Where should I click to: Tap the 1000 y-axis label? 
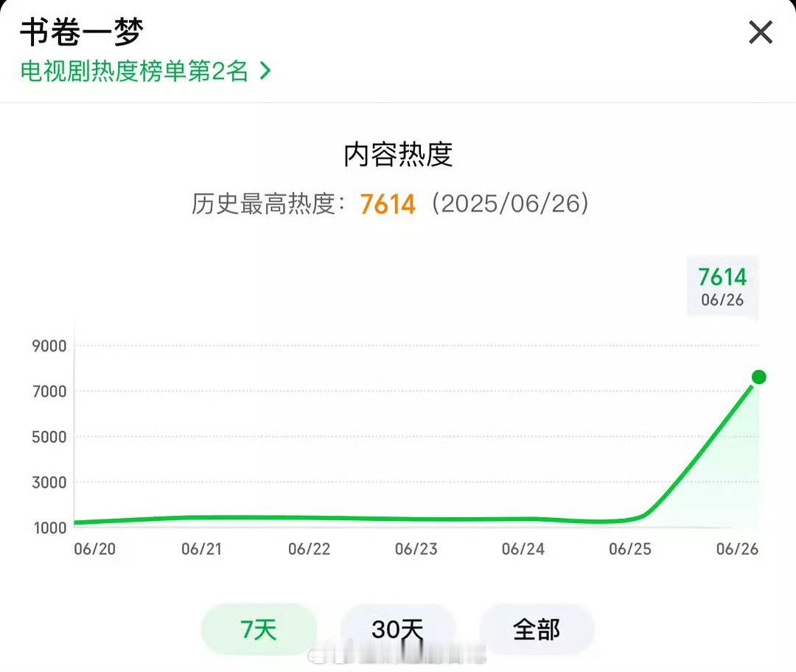point(50,528)
